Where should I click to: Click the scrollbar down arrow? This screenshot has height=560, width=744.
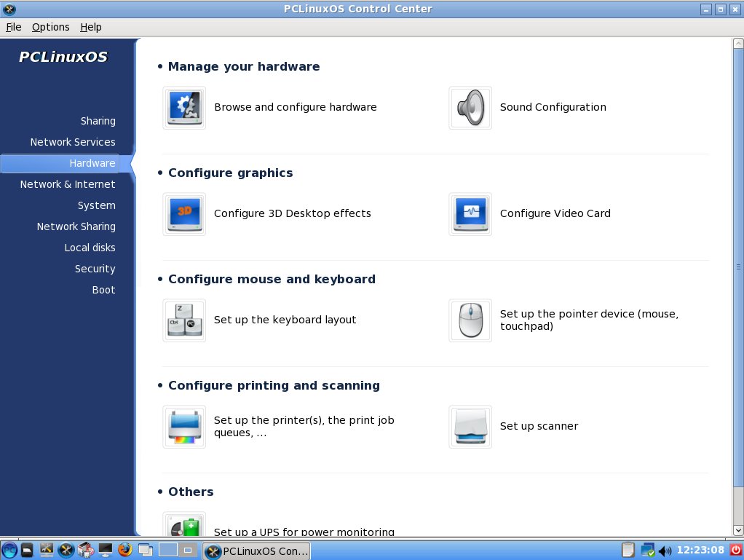[738, 529]
